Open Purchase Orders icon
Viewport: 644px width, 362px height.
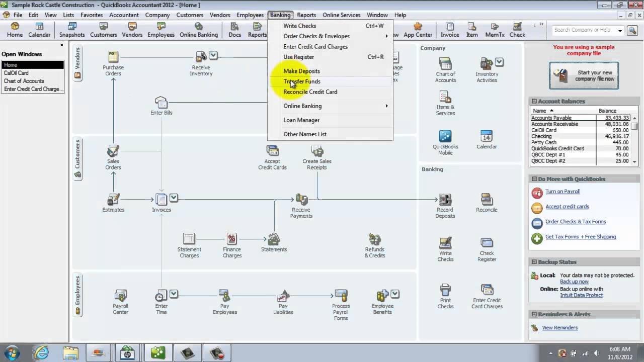click(113, 56)
